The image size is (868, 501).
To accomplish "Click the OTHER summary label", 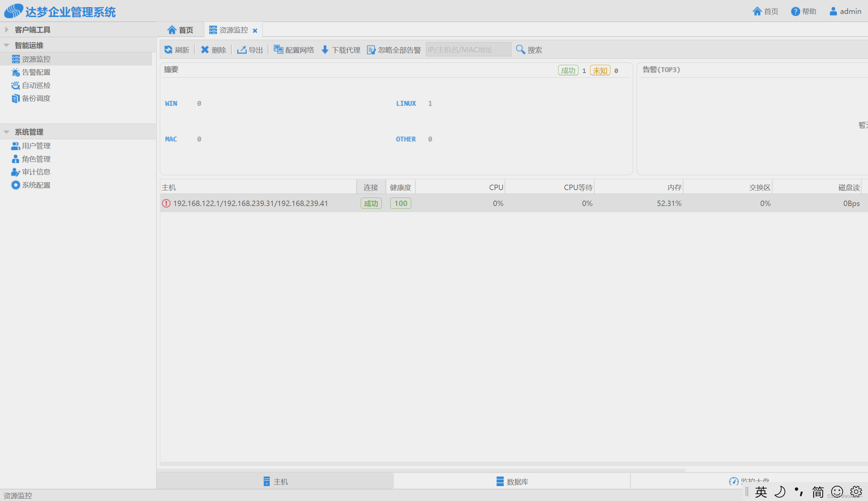I will 406,139.
